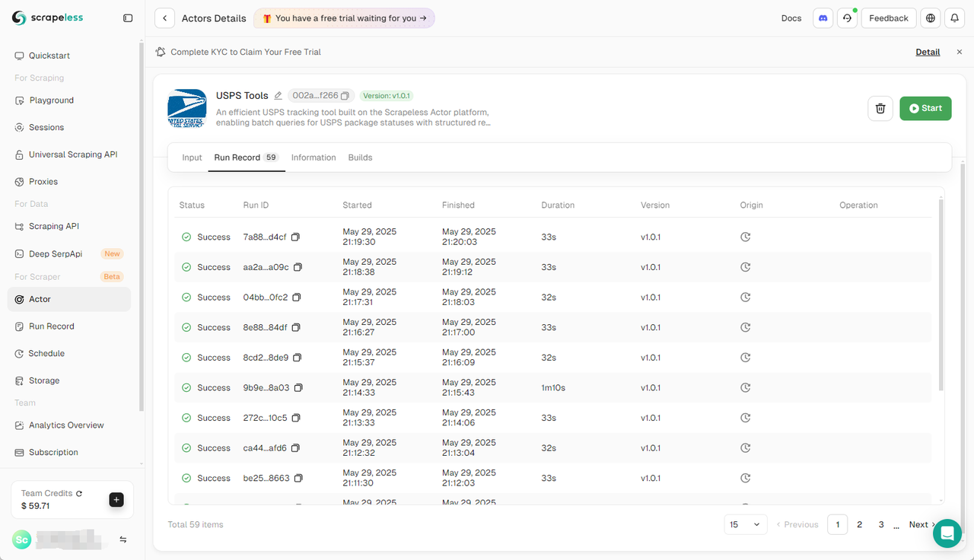Start the USPS Tools actor

tap(925, 108)
